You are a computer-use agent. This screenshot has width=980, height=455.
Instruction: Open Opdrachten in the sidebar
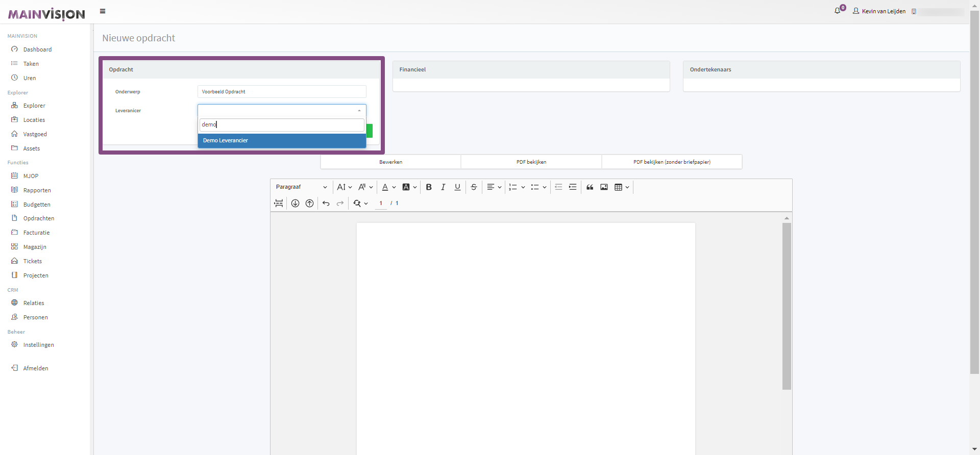tap(39, 218)
